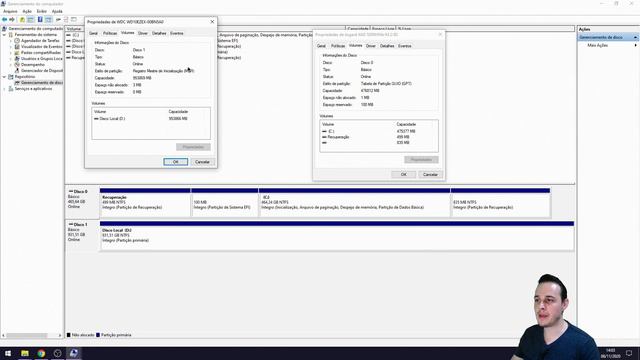Screen dimensions: 640x360
Task: Open Driver tab in Disco 0 properties dialog
Action: coord(371,46)
